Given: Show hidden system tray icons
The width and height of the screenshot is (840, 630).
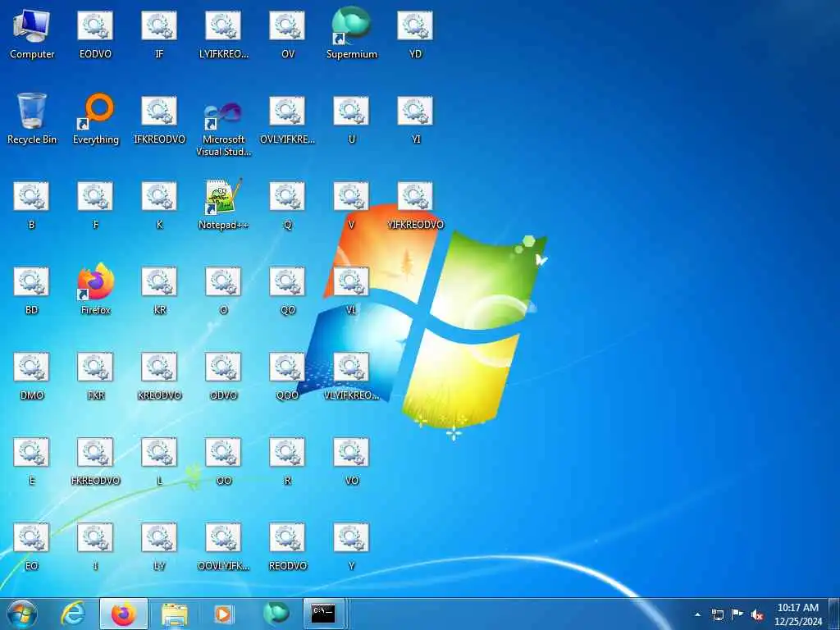Looking at the screenshot, I should [x=697, y=614].
